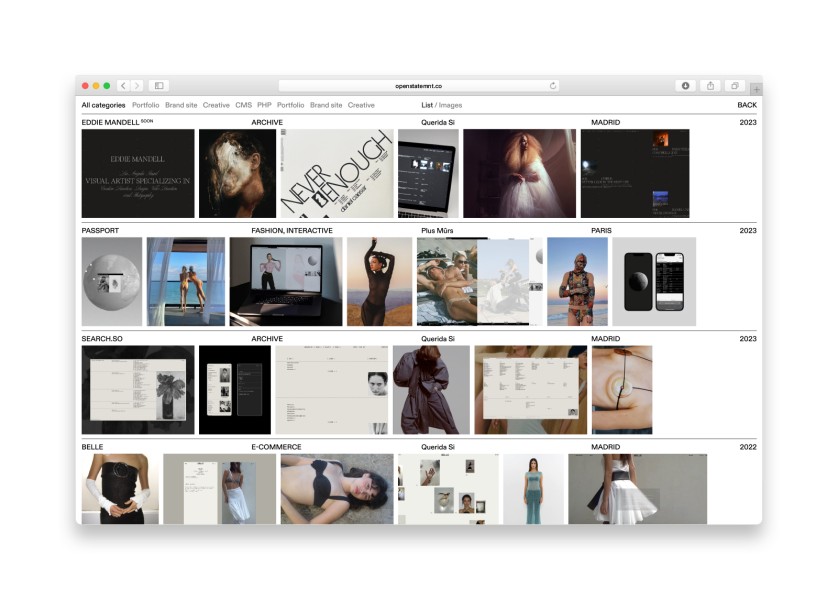
Task: Open the PASSPORT project title
Action: click(x=100, y=231)
